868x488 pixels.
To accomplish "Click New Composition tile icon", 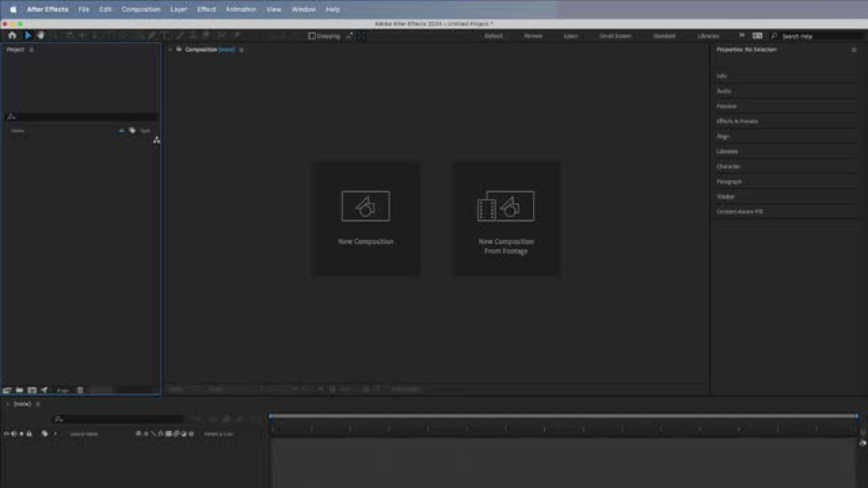I will click(365, 206).
